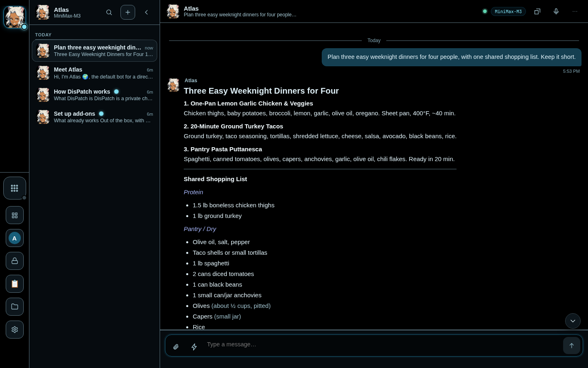Activate the microphone voice input
The height and width of the screenshot is (368, 588).
pyautogui.click(x=556, y=11)
